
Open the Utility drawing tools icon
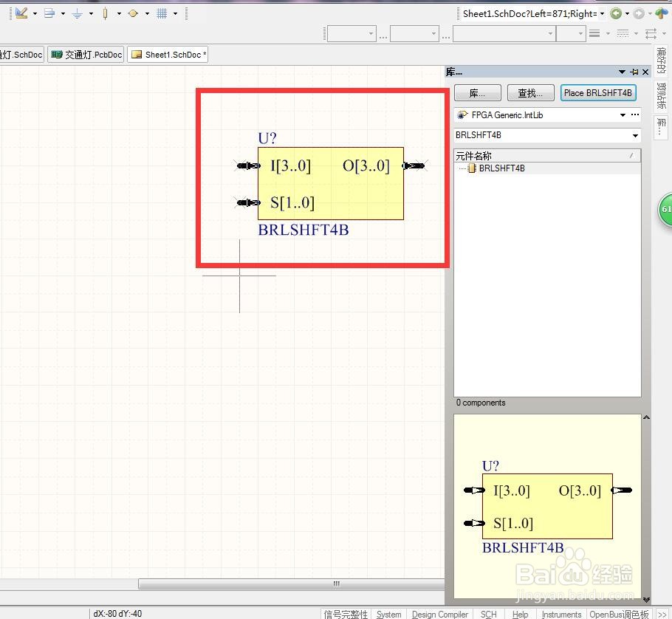(21, 13)
